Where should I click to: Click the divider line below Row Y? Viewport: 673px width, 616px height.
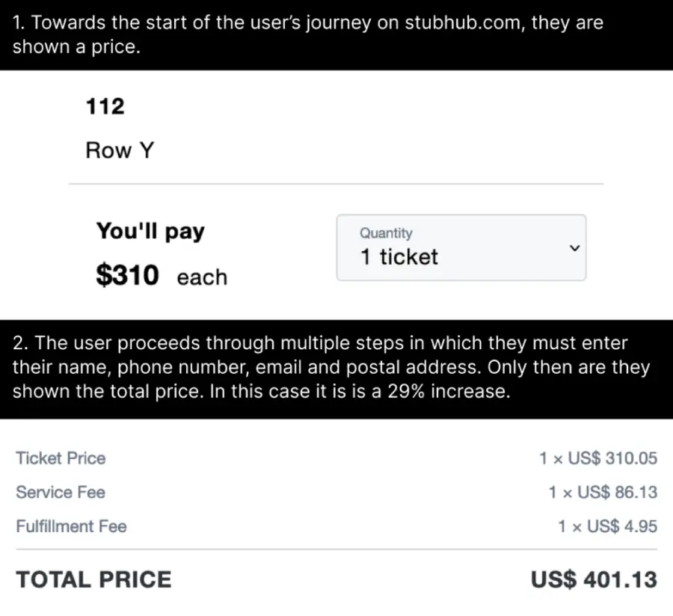point(335,184)
